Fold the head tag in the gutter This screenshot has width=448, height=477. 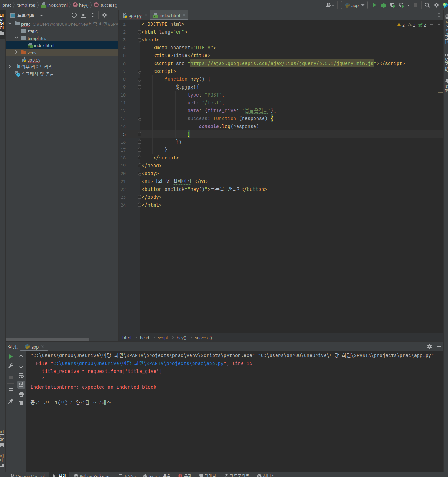[140, 40]
